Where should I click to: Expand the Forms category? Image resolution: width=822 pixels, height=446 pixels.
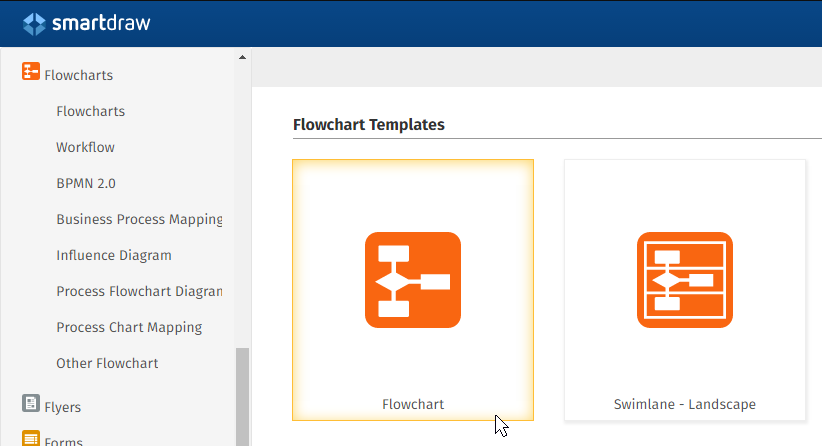coord(63,441)
